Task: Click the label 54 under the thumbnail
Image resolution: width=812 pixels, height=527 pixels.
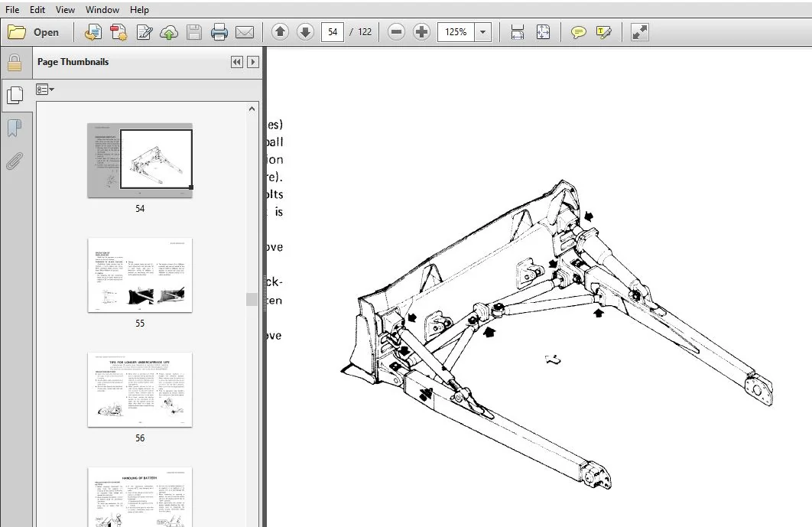Action: click(140, 209)
